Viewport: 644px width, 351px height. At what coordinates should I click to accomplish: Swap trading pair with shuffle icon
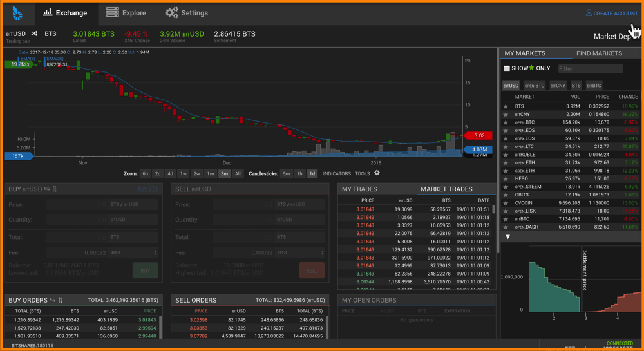tap(34, 33)
